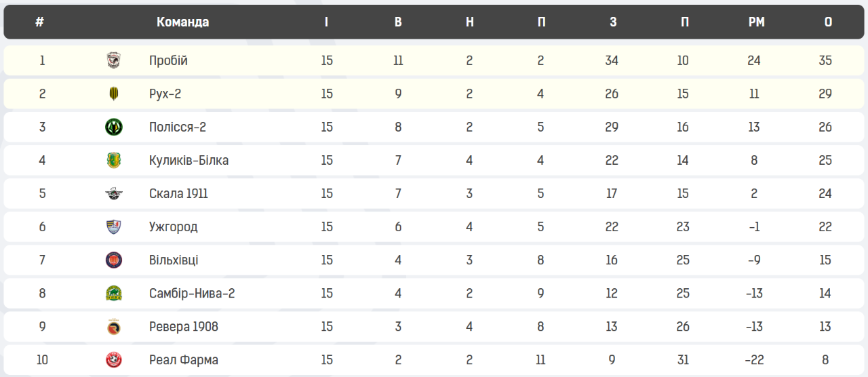Click the Ужгород team name

click(174, 226)
